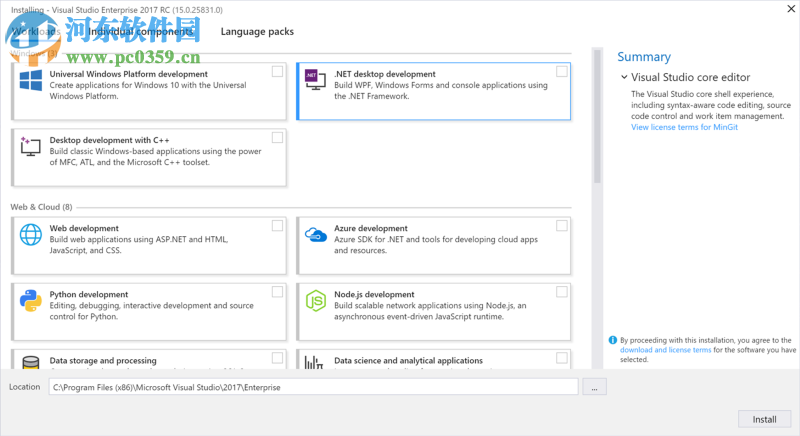Image resolution: width=800 pixels, height=436 pixels.
Task: Click the .NET desktop development icon
Action: (316, 82)
